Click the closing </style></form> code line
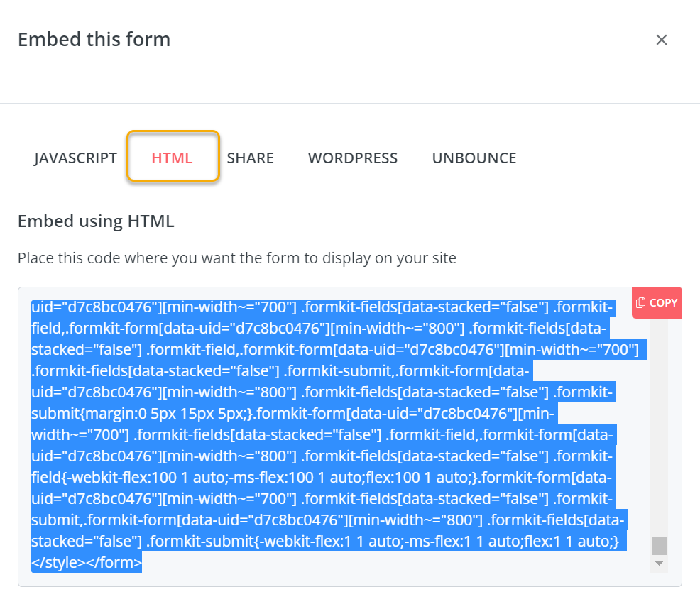The width and height of the screenshot is (700, 604). click(87, 563)
